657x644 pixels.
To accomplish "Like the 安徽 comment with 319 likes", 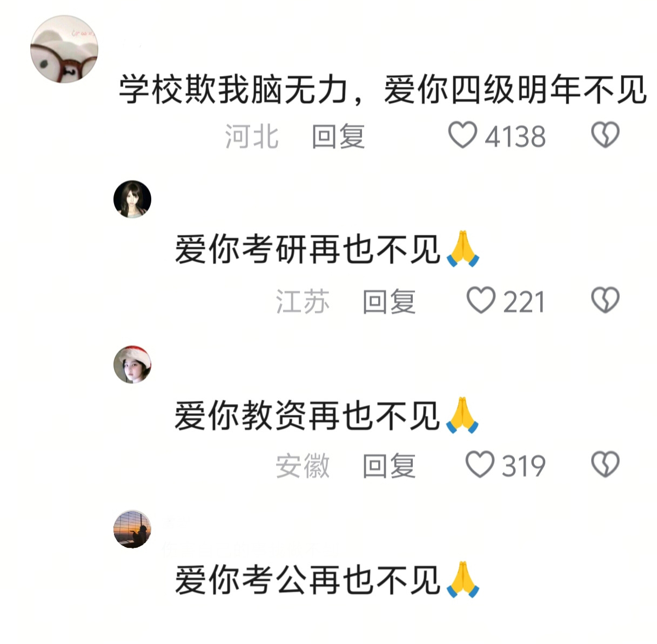I will pyautogui.click(x=480, y=465).
